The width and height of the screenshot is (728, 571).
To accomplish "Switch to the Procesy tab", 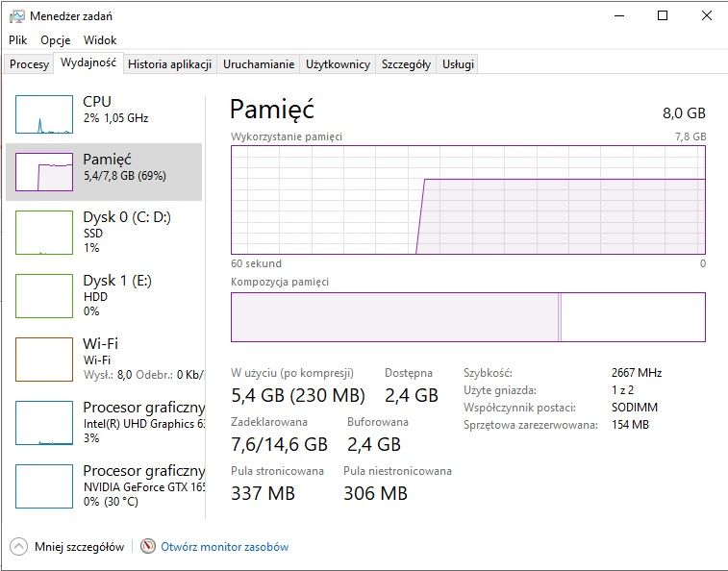I will (x=29, y=64).
